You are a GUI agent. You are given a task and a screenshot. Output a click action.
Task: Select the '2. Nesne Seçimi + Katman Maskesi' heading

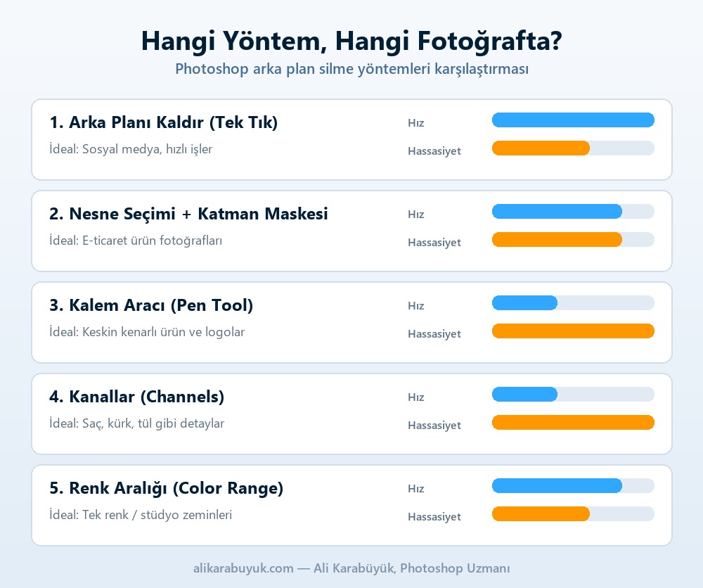pos(188,214)
